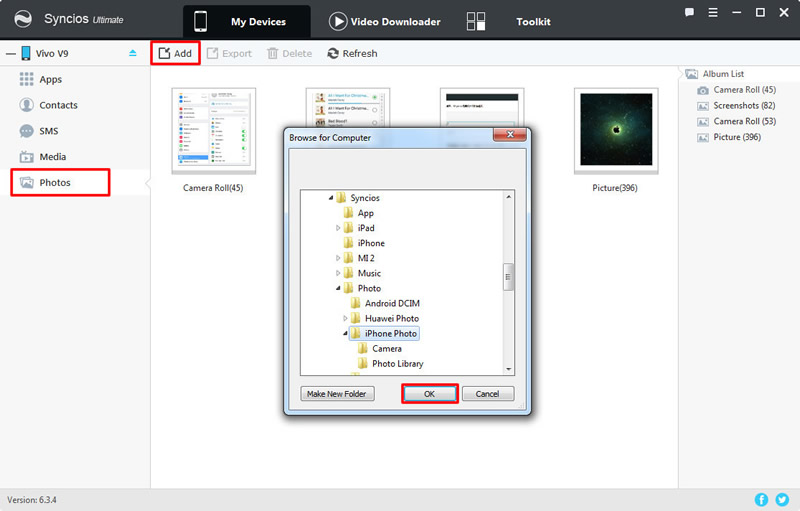Collapse the Photo folder
800x511 pixels.
338,288
